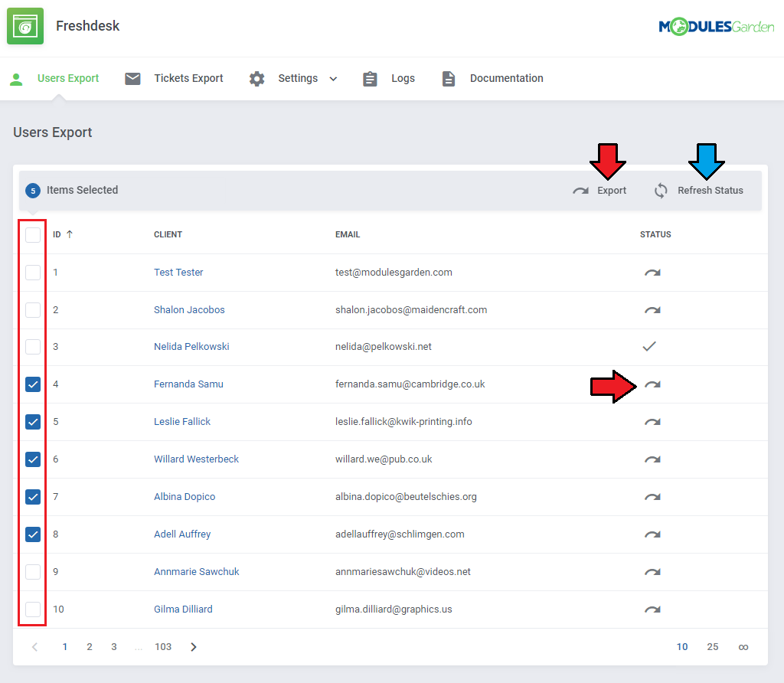This screenshot has height=683, width=784.
Task: Expand the Settings dropdown chevron
Action: point(334,79)
